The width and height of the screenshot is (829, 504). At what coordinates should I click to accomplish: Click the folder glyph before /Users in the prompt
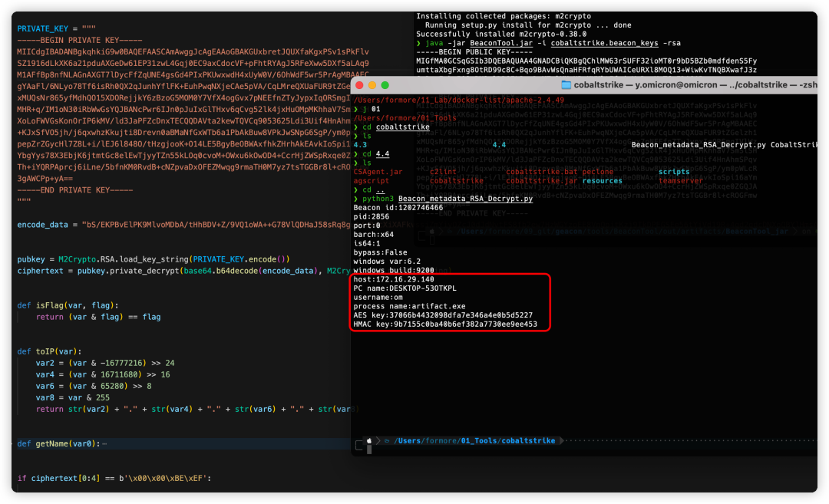point(387,440)
